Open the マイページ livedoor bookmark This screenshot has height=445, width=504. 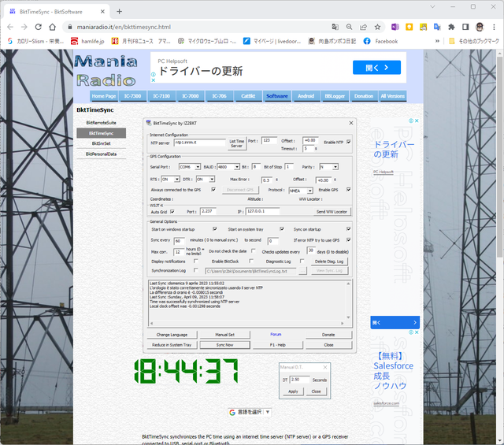[272, 41]
